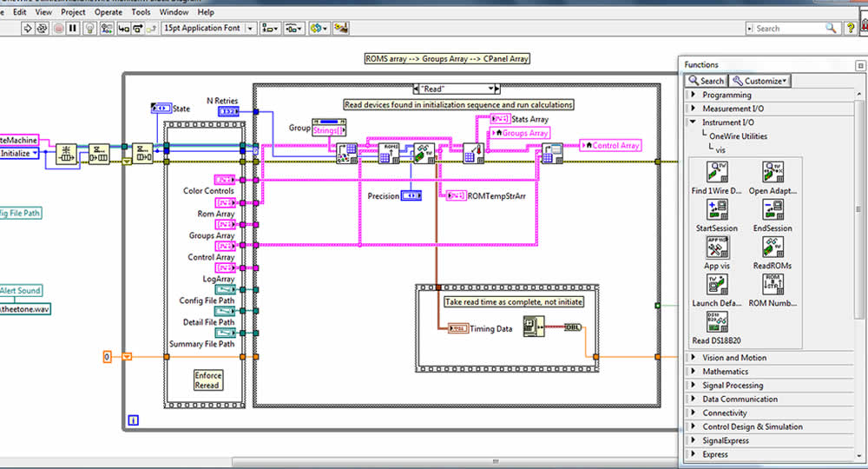Open the Edit menu
868x469 pixels.
pos(19,11)
